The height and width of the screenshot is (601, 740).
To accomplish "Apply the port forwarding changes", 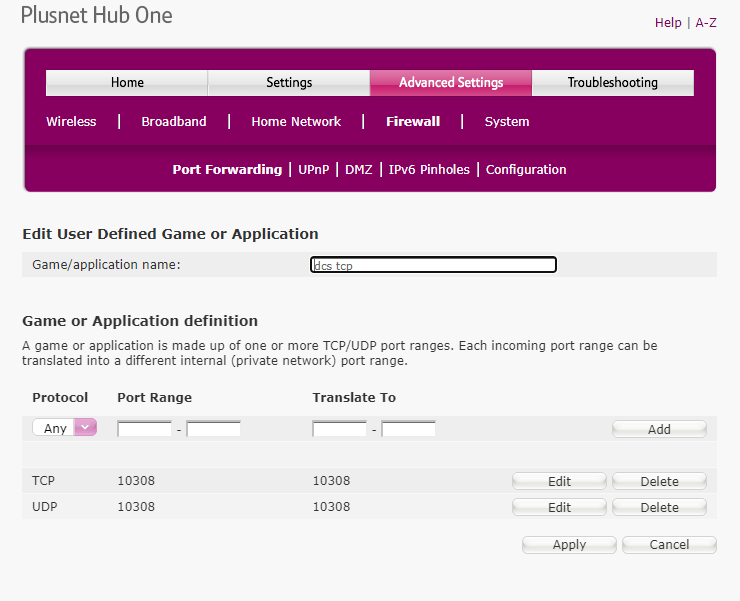I will pos(569,544).
